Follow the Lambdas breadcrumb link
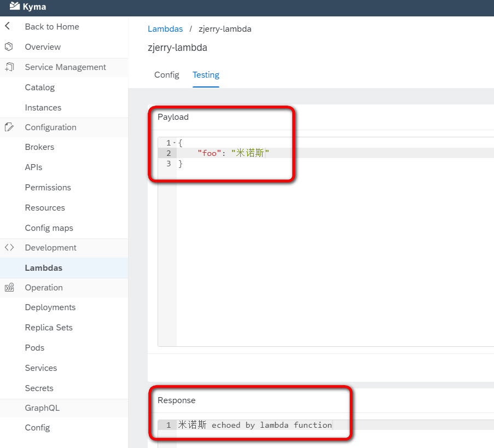The height and width of the screenshot is (448, 494). pyautogui.click(x=165, y=29)
